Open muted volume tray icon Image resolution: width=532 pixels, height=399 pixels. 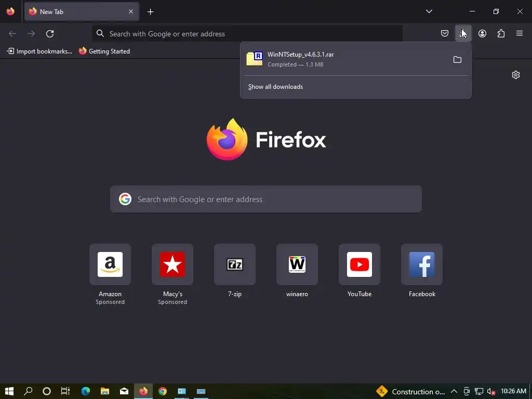(x=491, y=392)
